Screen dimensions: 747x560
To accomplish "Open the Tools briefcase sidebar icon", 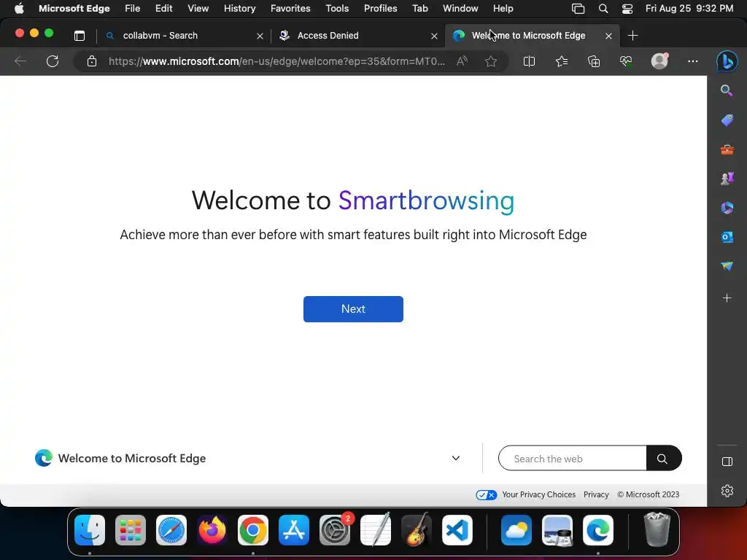I will click(x=727, y=150).
